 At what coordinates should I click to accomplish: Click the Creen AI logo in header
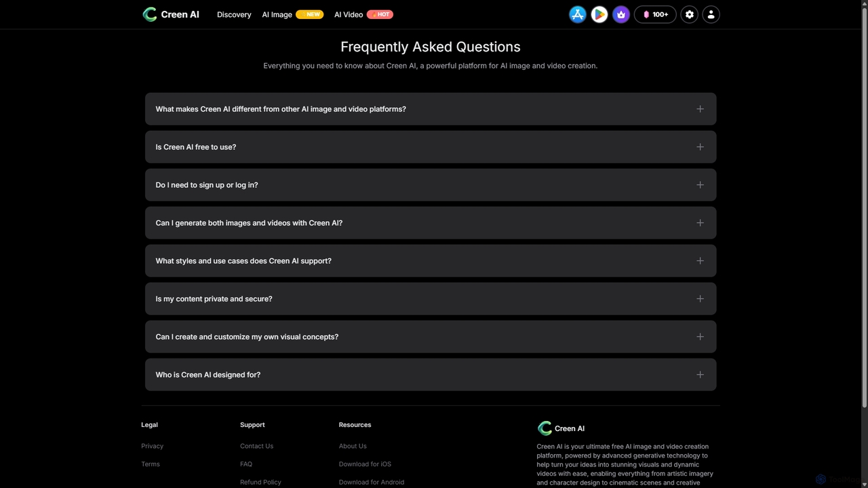[171, 14]
